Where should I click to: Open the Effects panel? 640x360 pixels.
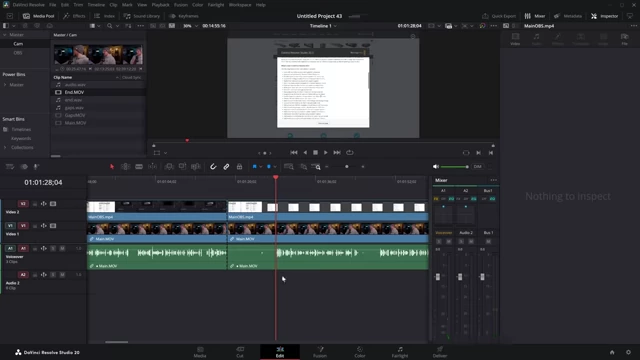[x=74, y=16]
